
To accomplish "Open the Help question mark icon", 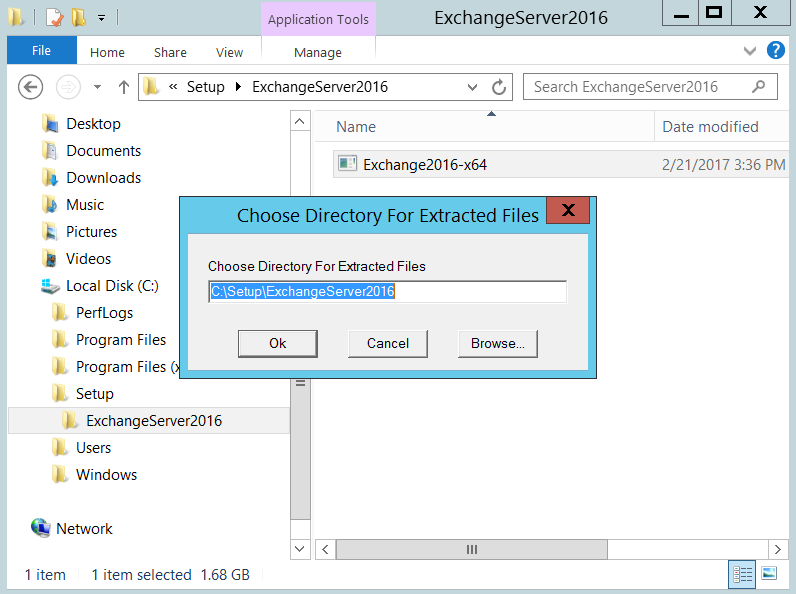I will coord(775,51).
